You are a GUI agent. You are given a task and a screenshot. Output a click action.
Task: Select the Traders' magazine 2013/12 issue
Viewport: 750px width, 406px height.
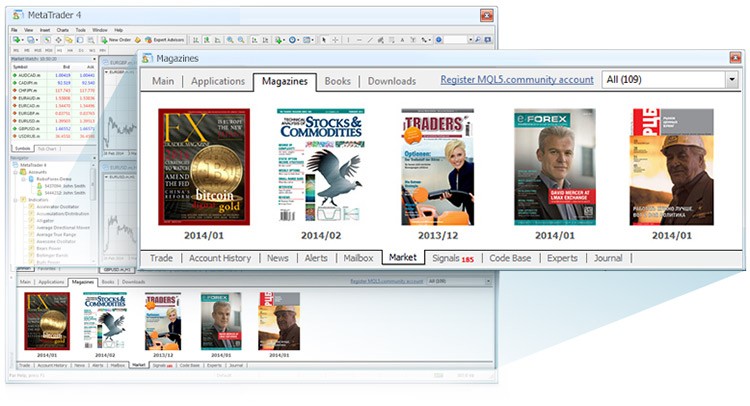438,166
